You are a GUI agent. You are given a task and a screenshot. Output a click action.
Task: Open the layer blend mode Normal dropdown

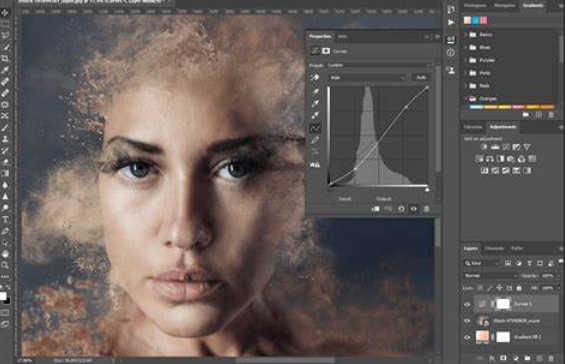click(490, 276)
